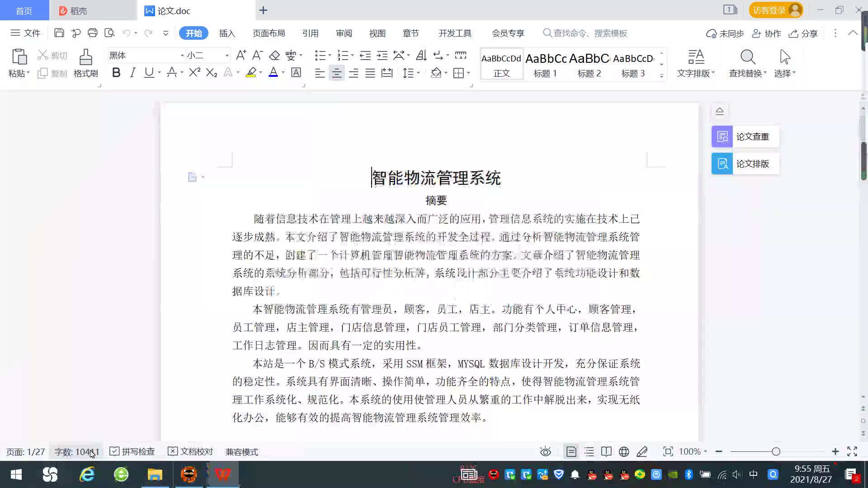Switch to web layout globe icon

pyautogui.click(x=624, y=451)
